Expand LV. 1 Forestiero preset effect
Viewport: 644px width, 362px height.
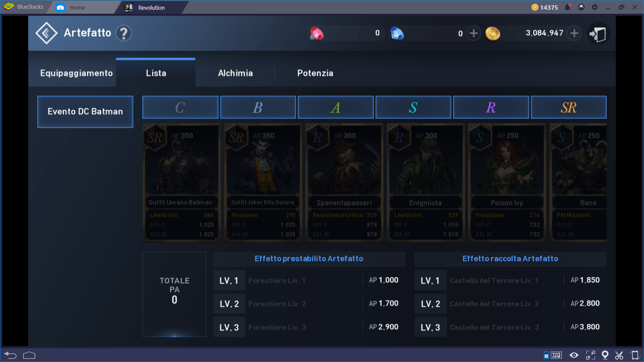tap(308, 279)
